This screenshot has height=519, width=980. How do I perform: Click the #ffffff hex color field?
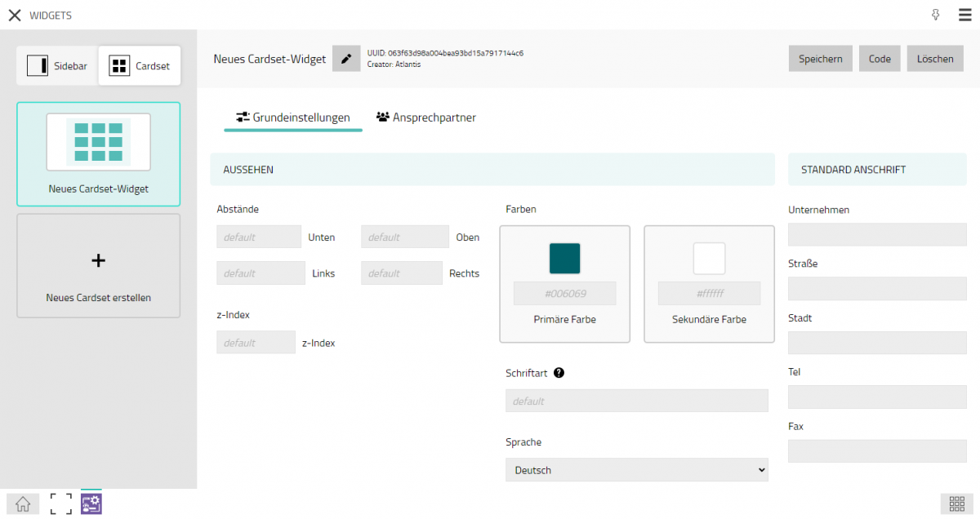(x=710, y=294)
